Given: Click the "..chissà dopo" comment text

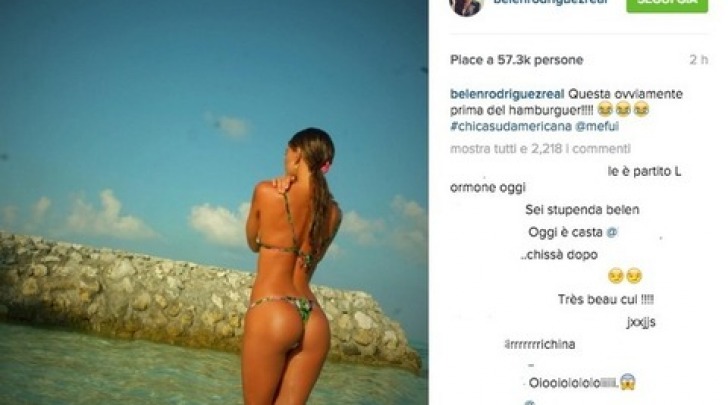Looking at the screenshot, I should tap(559, 255).
